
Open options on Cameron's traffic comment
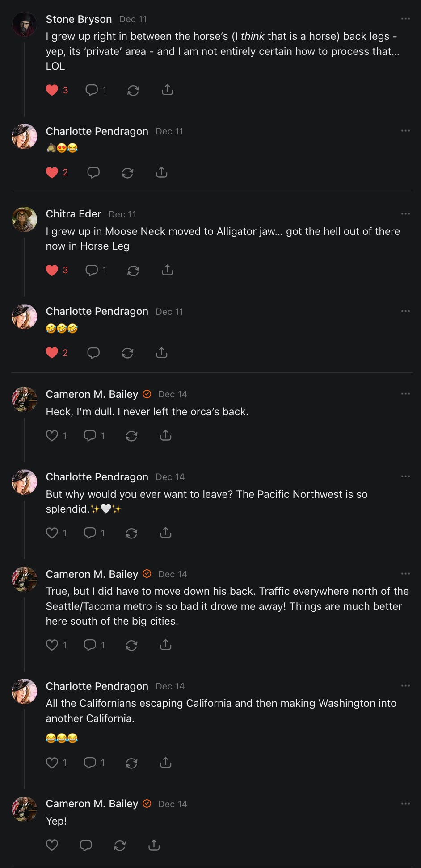(x=405, y=574)
